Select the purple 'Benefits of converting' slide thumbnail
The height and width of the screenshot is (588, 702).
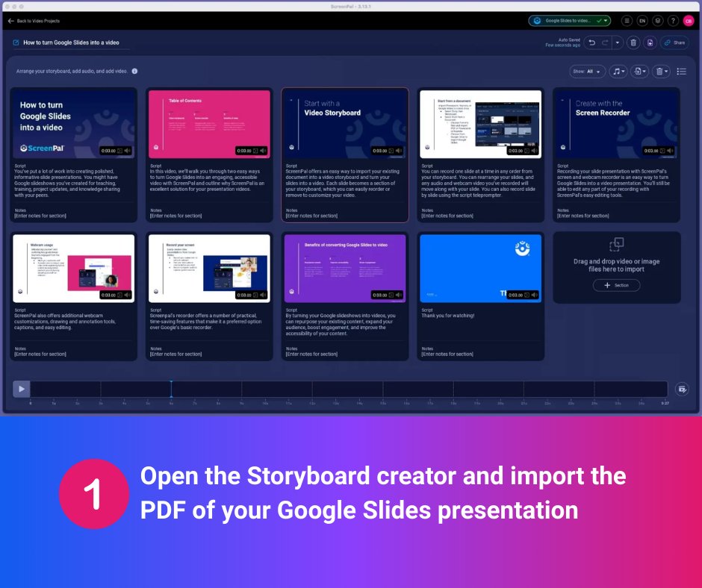[x=345, y=269]
